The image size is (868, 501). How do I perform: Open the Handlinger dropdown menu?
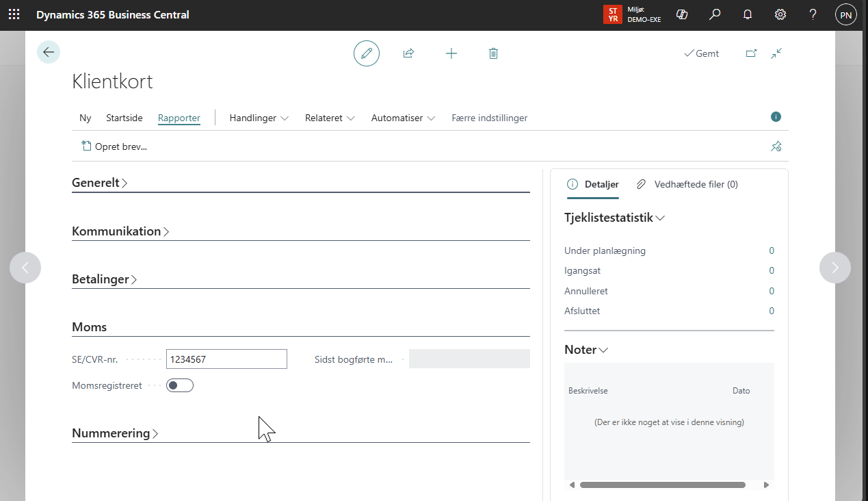259,118
